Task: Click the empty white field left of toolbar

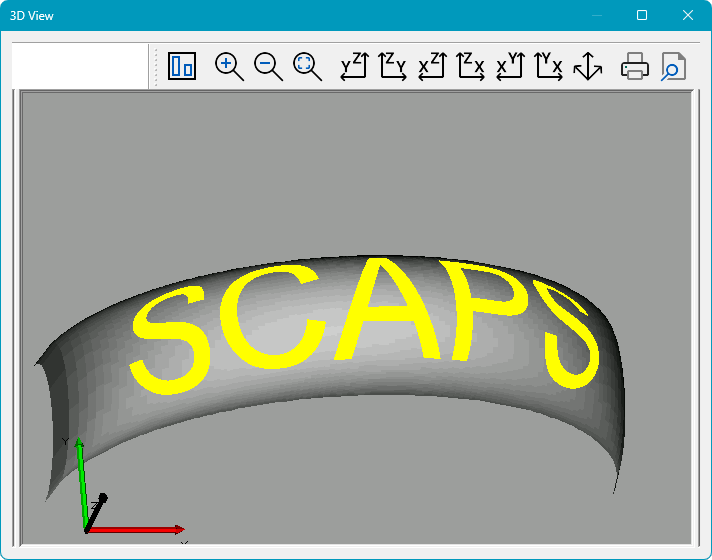Action: (80, 66)
